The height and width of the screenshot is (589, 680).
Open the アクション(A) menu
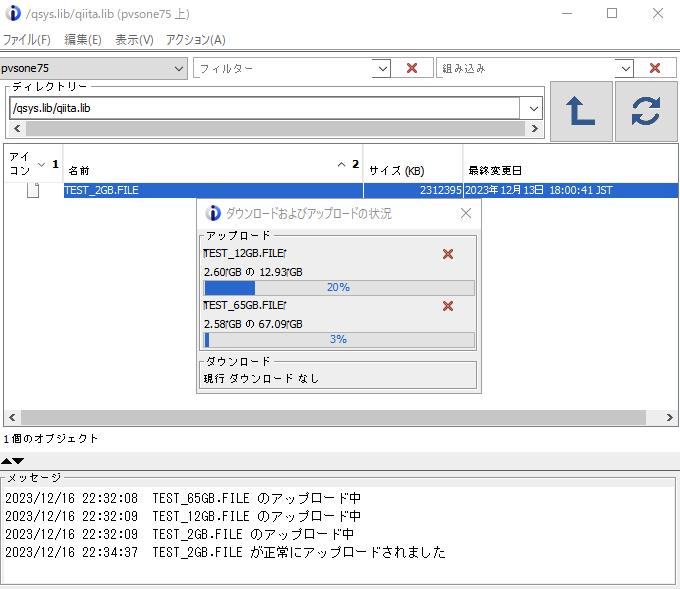coord(196,40)
